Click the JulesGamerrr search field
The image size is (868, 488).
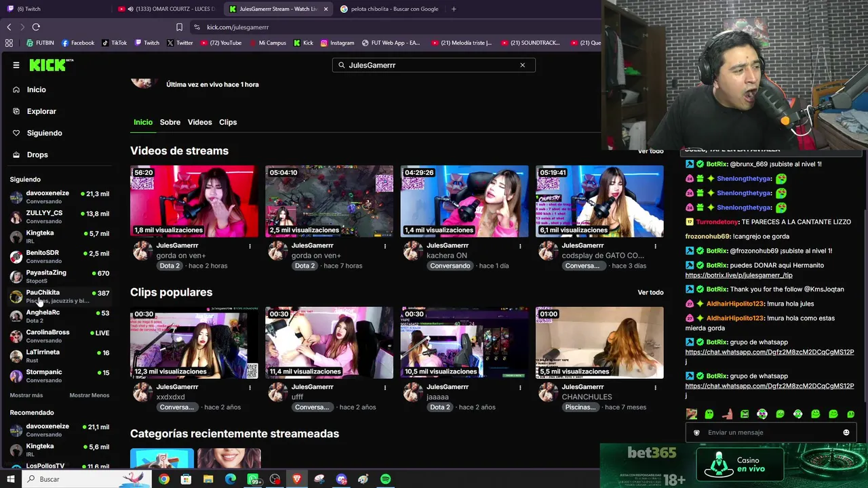[x=433, y=65]
